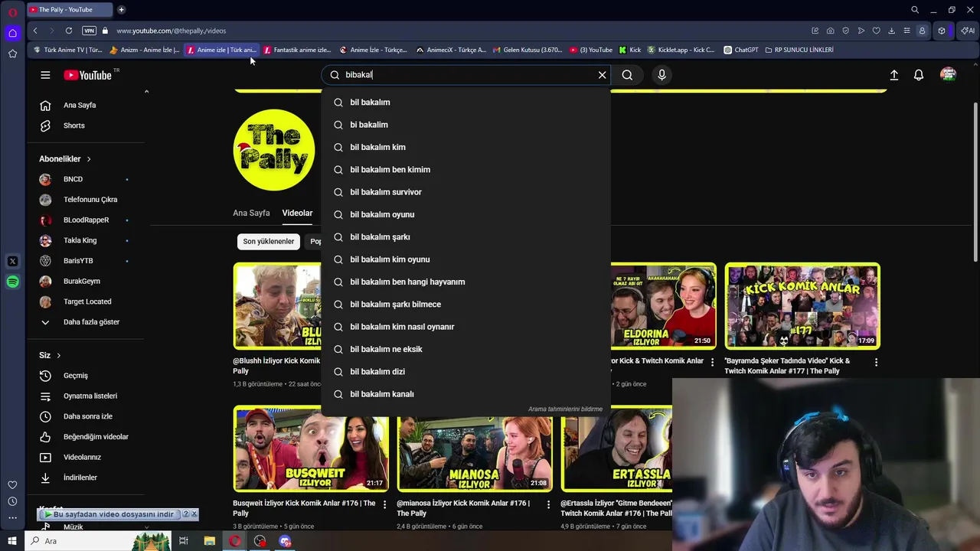Open the Opera main menu logo
This screenshot has width=980, height=551.
[12, 11]
